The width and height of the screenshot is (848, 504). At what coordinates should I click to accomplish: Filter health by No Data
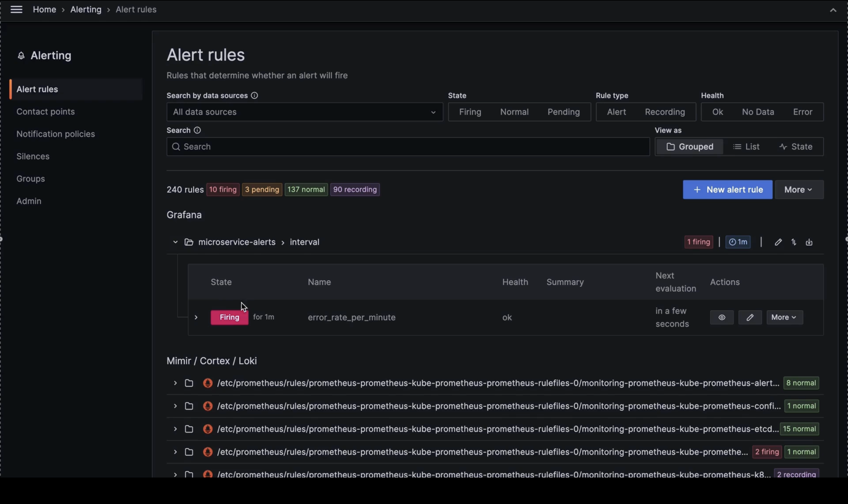click(758, 112)
